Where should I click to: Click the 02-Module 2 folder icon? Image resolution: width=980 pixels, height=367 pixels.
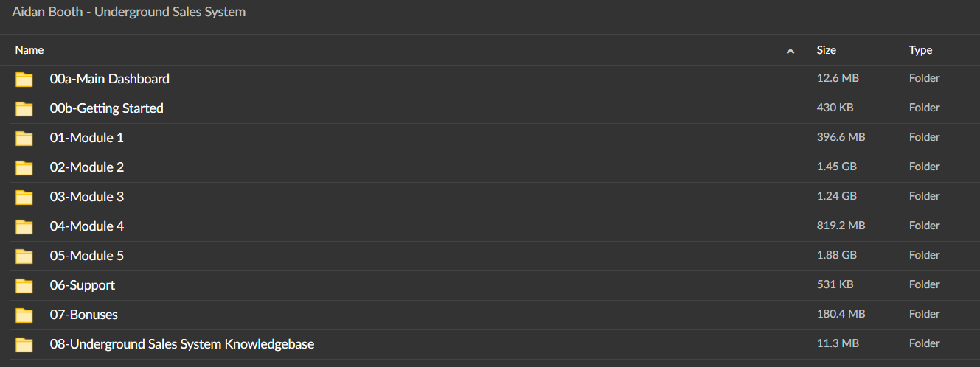click(24, 167)
